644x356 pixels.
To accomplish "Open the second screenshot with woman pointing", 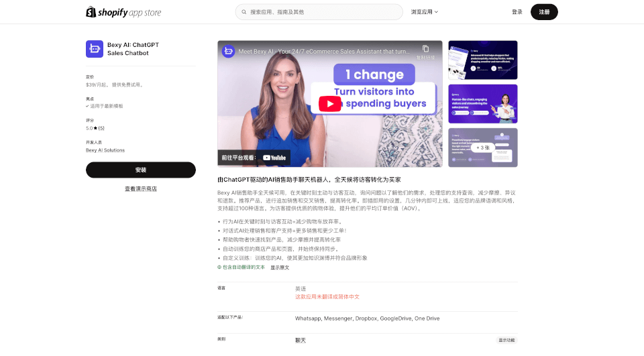I will [x=483, y=104].
